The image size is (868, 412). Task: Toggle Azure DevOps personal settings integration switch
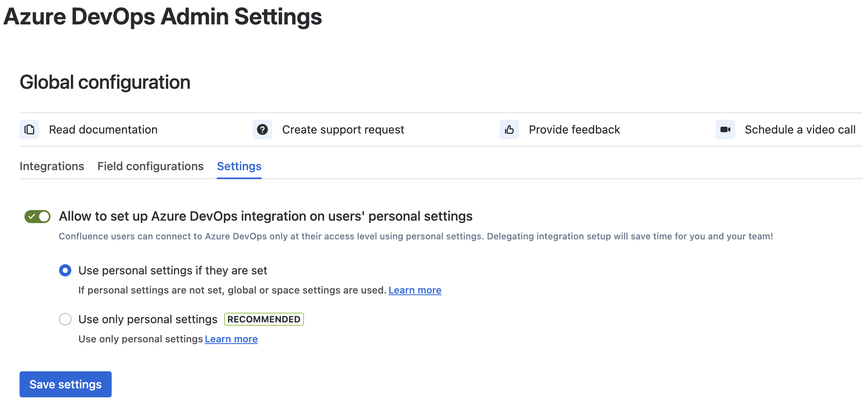37,217
